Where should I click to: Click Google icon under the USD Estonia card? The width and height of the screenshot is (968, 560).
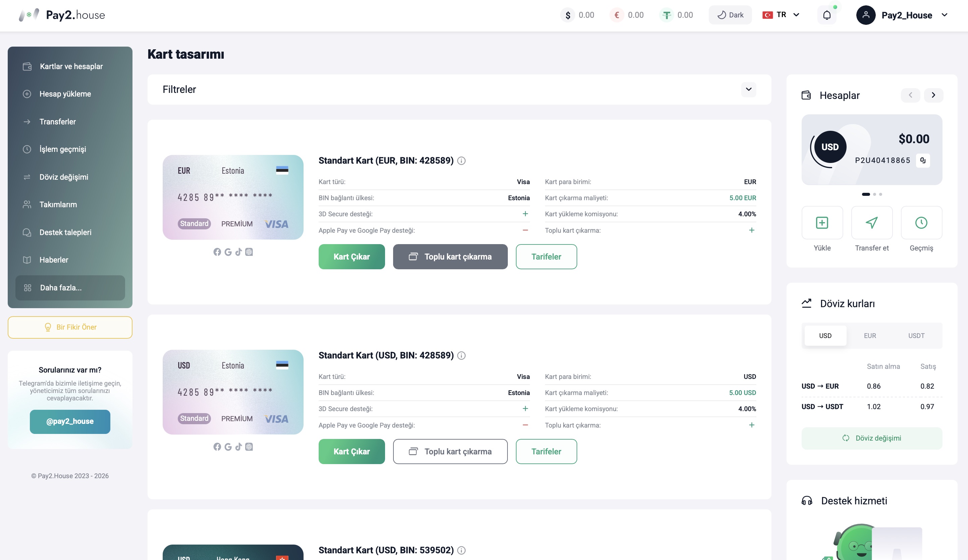[x=228, y=447]
